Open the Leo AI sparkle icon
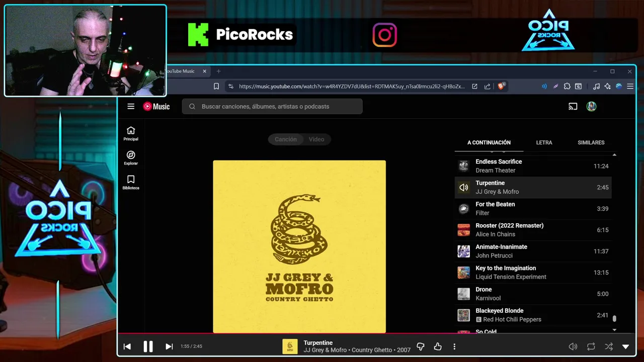The height and width of the screenshot is (362, 644). (x=607, y=86)
